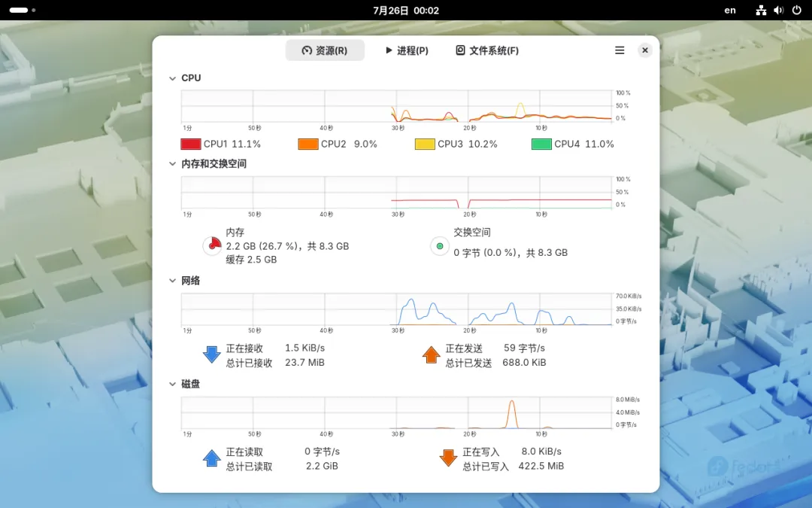The width and height of the screenshot is (812, 508).
Task: Click the memory and swap history graph
Action: 397,193
